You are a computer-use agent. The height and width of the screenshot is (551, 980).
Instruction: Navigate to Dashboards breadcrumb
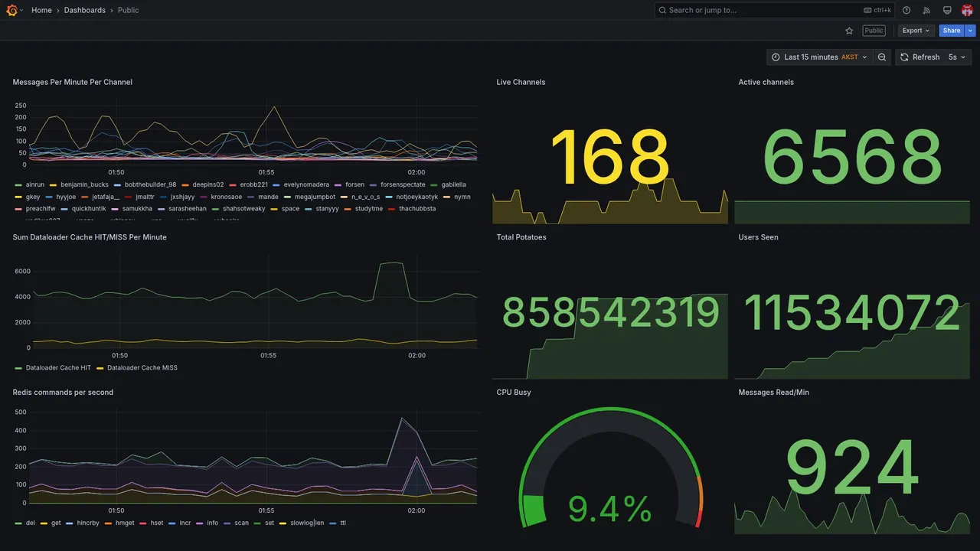[x=85, y=10]
